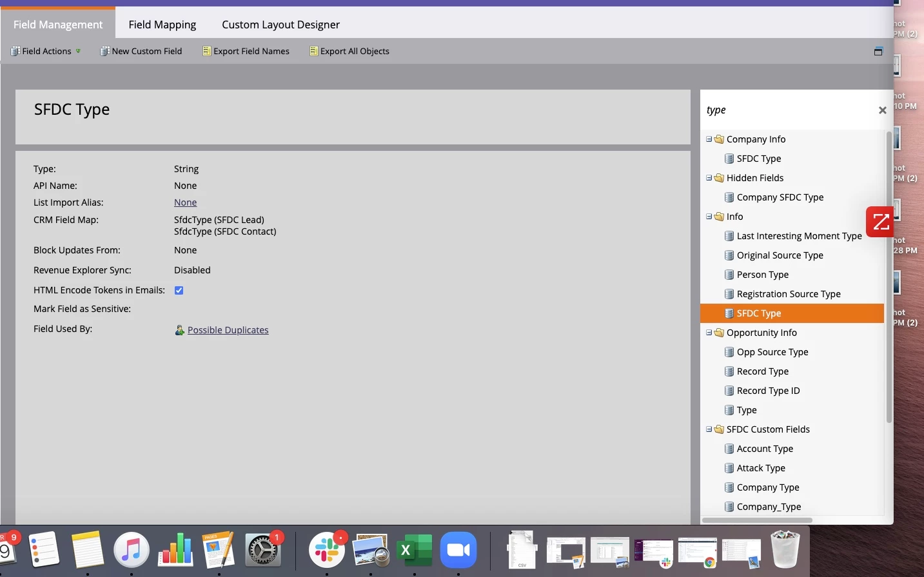Click the Export All Objects icon
This screenshot has height=577, width=924.
click(x=314, y=51)
